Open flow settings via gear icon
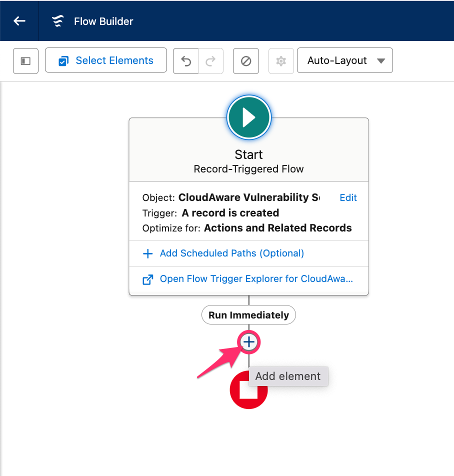The image size is (454, 476). tap(281, 60)
